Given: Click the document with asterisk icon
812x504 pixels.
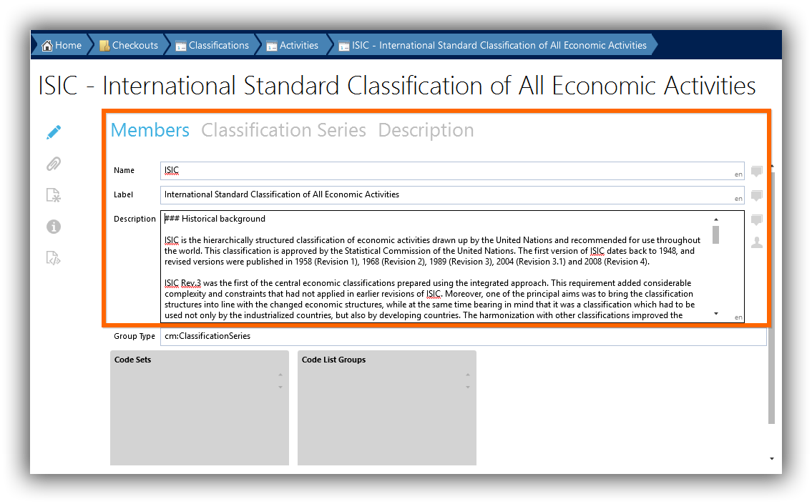Looking at the screenshot, I should (x=54, y=195).
